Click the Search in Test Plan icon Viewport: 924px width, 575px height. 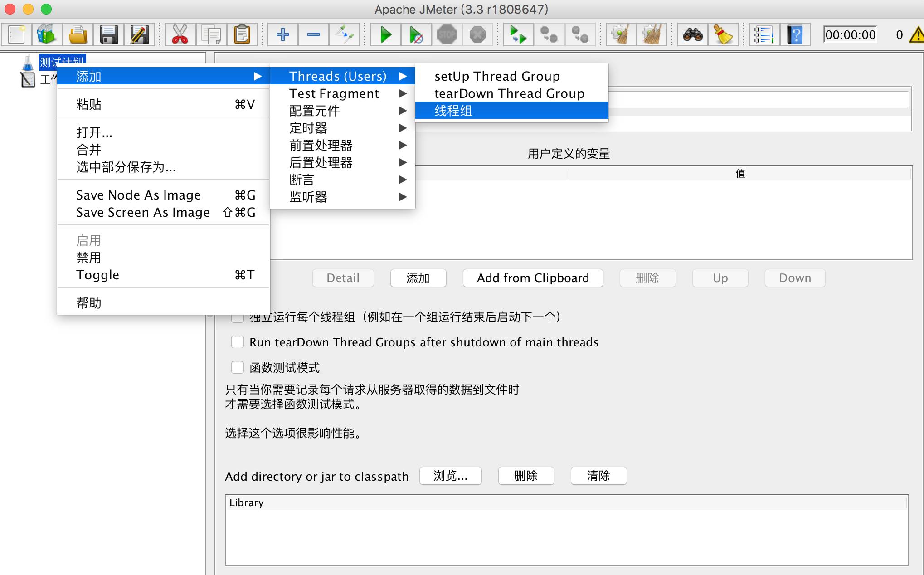click(695, 34)
